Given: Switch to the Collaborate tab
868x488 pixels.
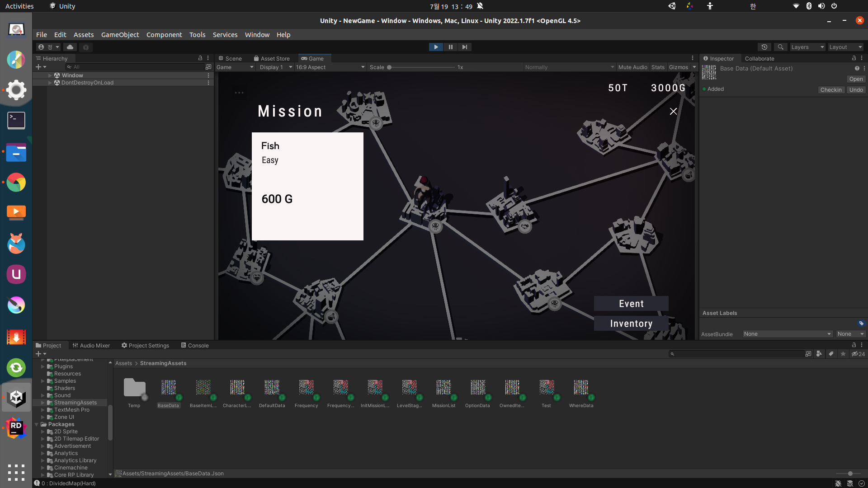Looking at the screenshot, I should (759, 58).
